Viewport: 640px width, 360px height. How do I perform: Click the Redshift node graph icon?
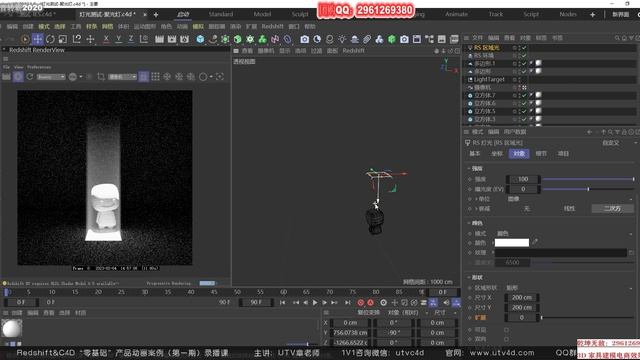(x=429, y=39)
